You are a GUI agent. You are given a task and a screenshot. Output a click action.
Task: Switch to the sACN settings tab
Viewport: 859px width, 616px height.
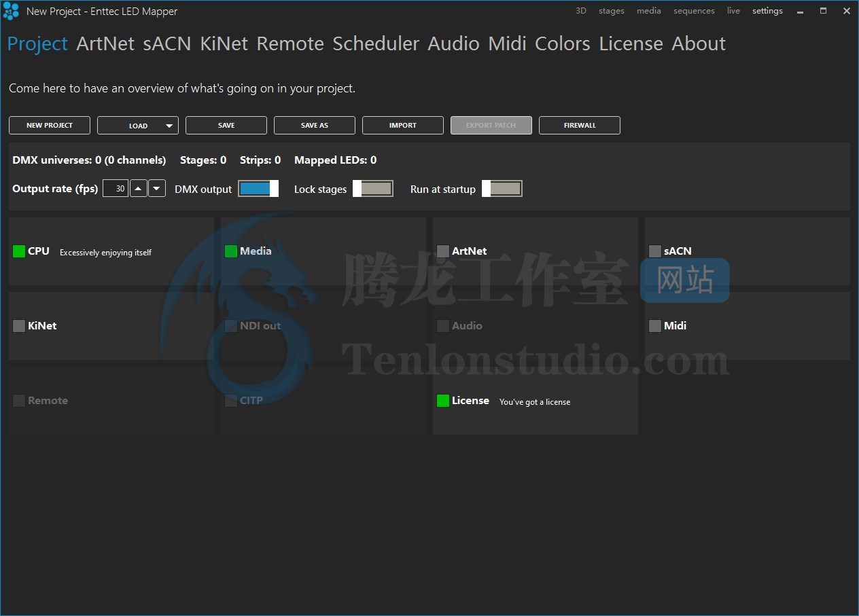pos(167,43)
